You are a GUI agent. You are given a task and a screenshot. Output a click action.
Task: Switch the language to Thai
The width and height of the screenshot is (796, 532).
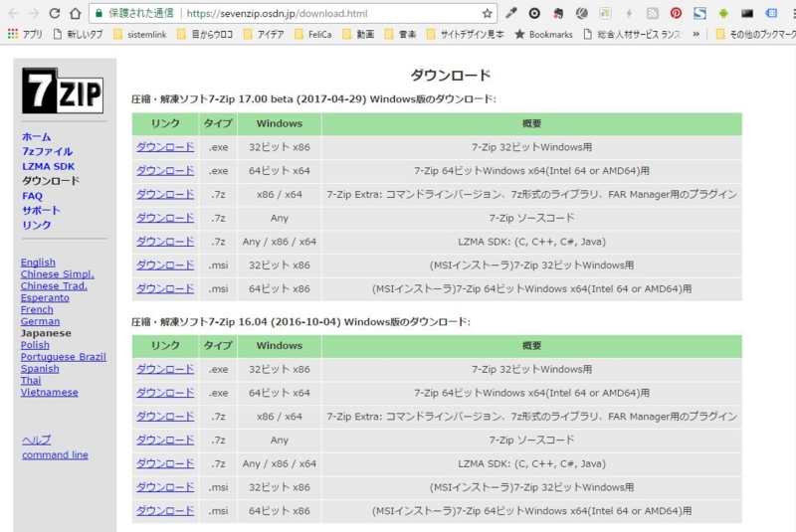pos(31,381)
